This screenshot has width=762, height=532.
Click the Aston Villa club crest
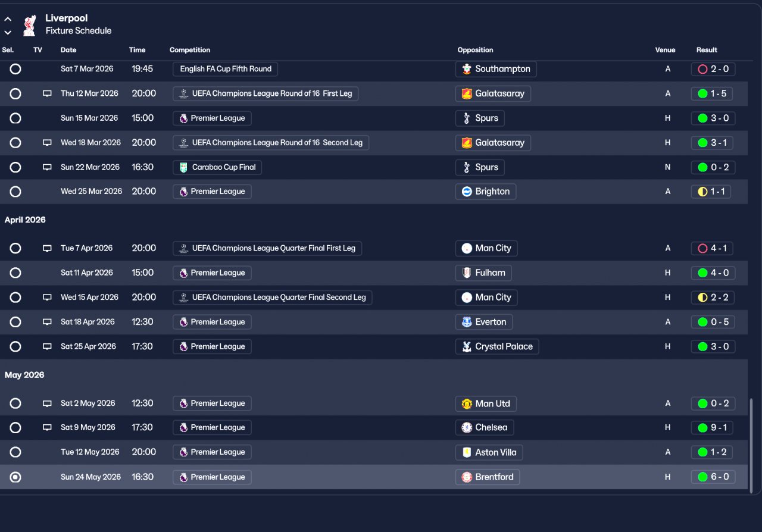click(x=467, y=452)
